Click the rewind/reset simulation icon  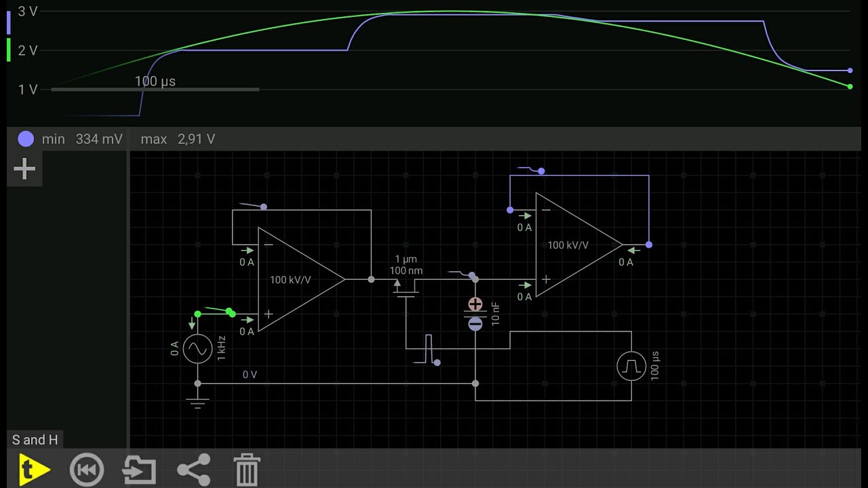[87, 470]
